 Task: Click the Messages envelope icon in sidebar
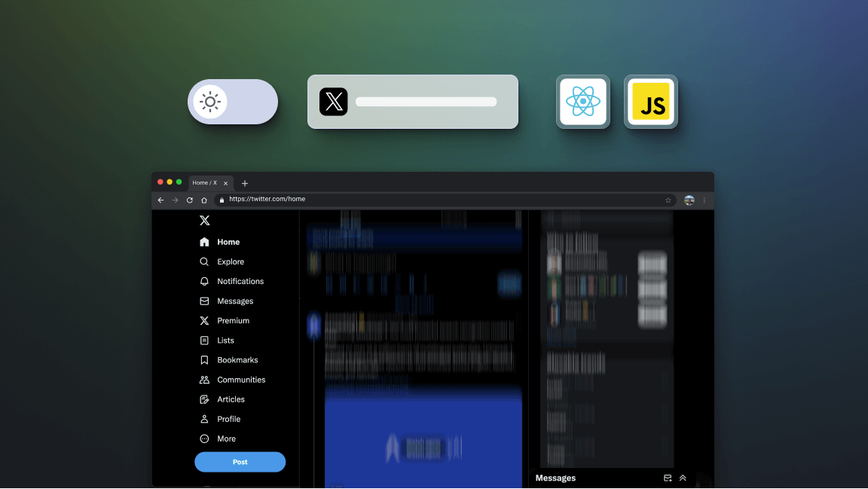[x=204, y=301]
